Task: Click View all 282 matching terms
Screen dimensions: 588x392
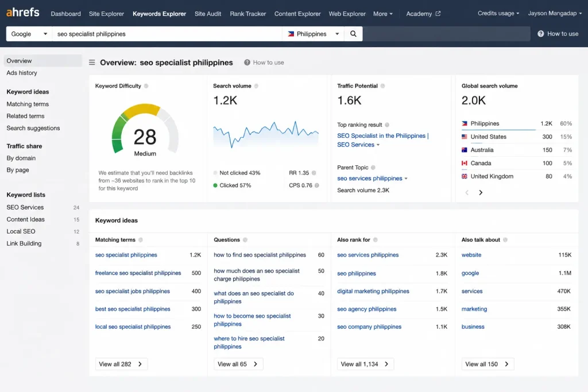Action: point(121,364)
